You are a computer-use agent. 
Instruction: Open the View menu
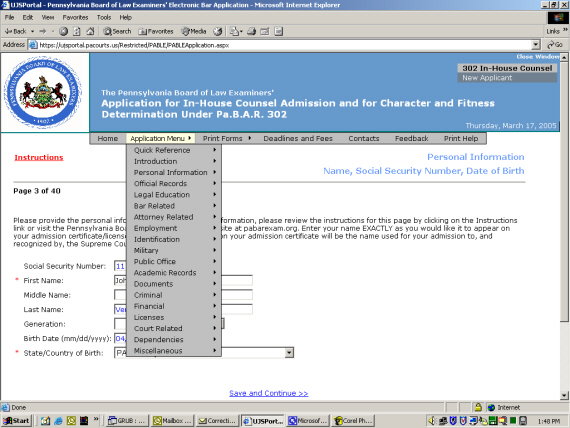[48, 17]
